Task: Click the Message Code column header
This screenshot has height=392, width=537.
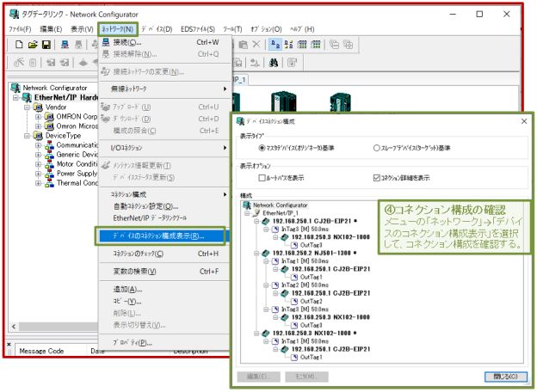Action: pyautogui.click(x=49, y=351)
